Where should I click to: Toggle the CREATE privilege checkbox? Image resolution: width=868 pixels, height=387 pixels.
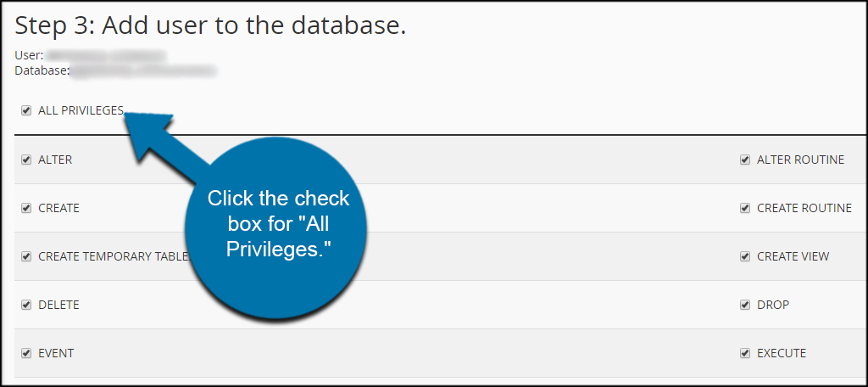(26, 209)
